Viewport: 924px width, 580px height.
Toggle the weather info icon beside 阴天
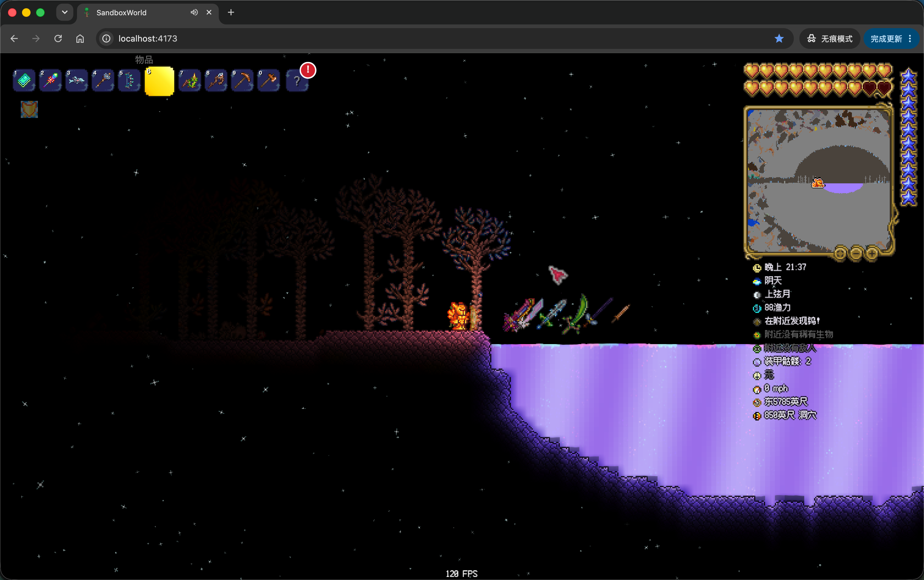pos(757,281)
